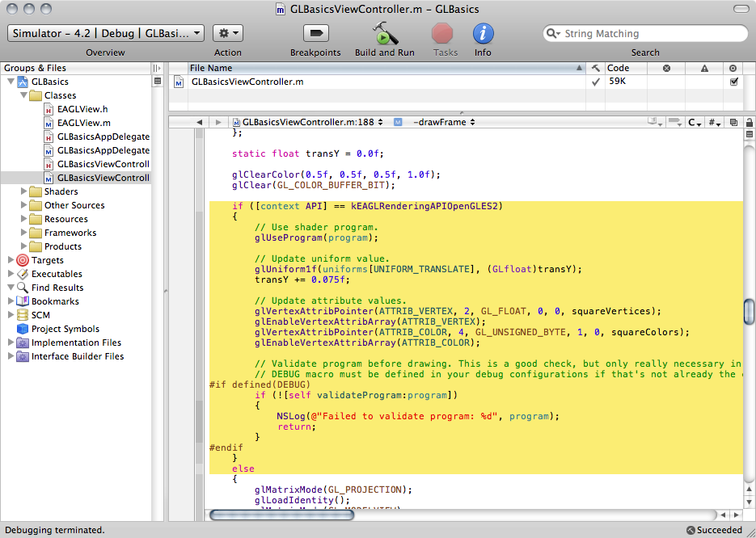This screenshot has height=538, width=756.
Task: Expand the Frameworks folder
Action: point(23,233)
